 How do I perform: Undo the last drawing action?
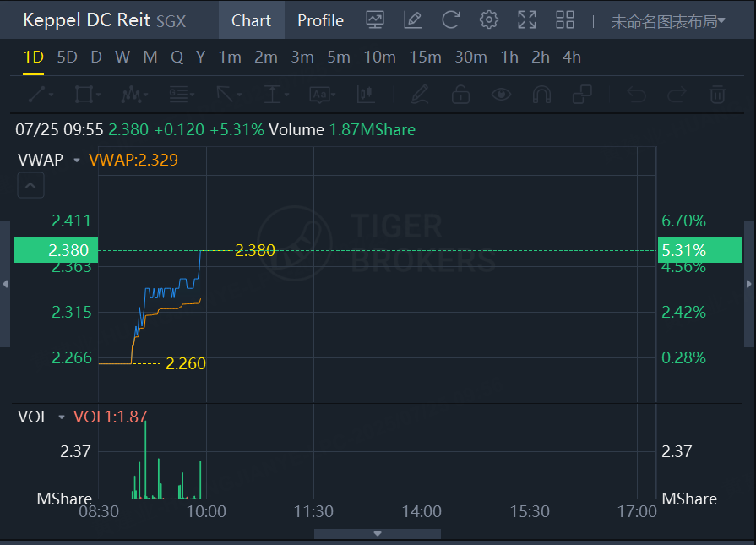click(x=636, y=95)
